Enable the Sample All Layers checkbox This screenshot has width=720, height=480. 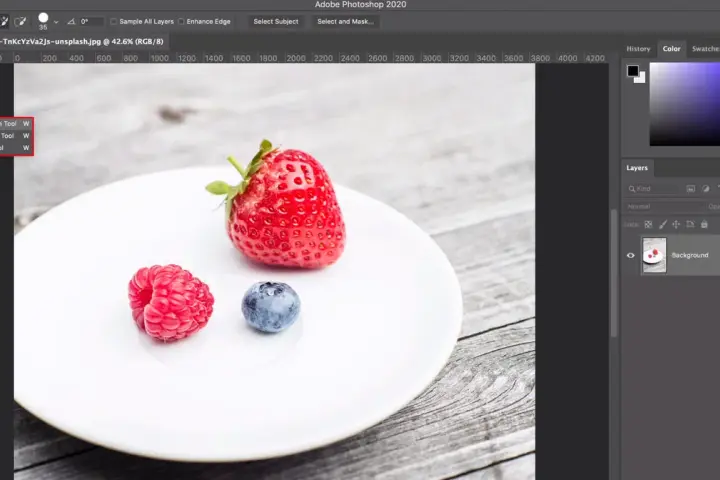pos(113,22)
